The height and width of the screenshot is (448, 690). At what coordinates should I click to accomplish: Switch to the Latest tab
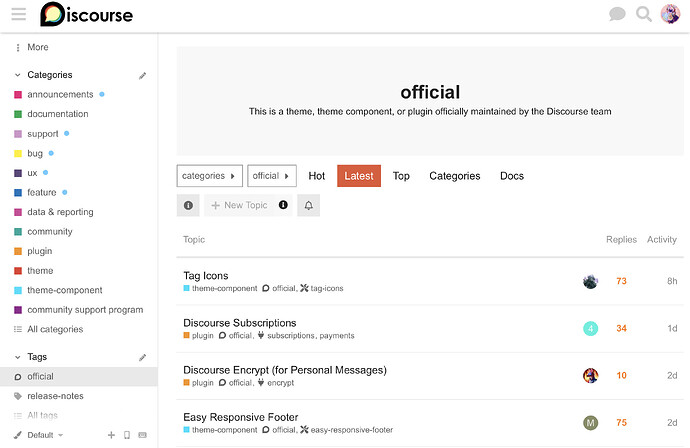pos(359,176)
